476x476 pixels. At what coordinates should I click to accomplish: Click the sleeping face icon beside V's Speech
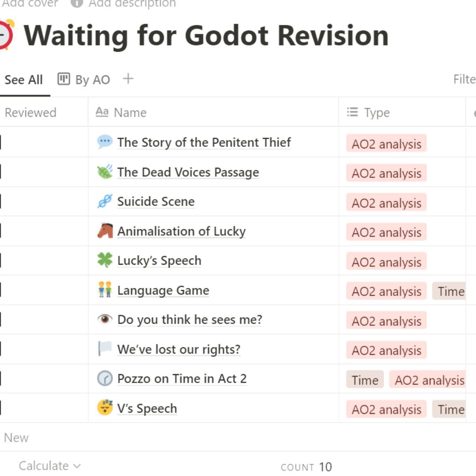(104, 408)
